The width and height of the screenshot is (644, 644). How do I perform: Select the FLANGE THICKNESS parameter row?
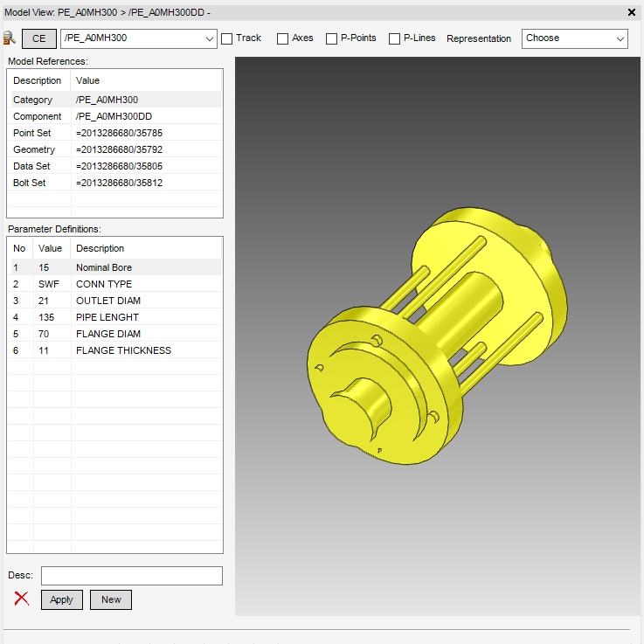pyautogui.click(x=114, y=350)
